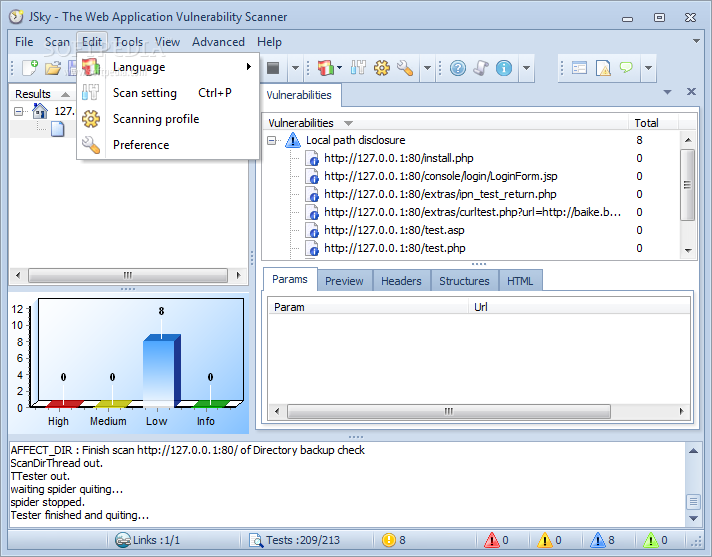The width and height of the screenshot is (712, 557).
Task: Open dropdown arrow after wrench toolbar icon
Action: pos(427,68)
